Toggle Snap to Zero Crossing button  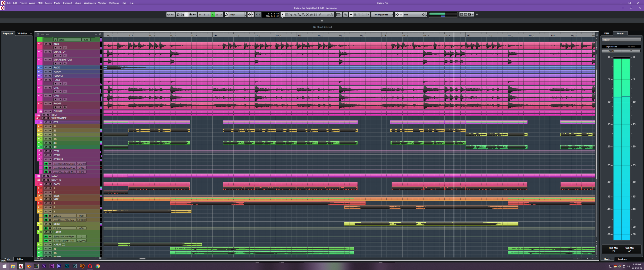click(x=345, y=14)
